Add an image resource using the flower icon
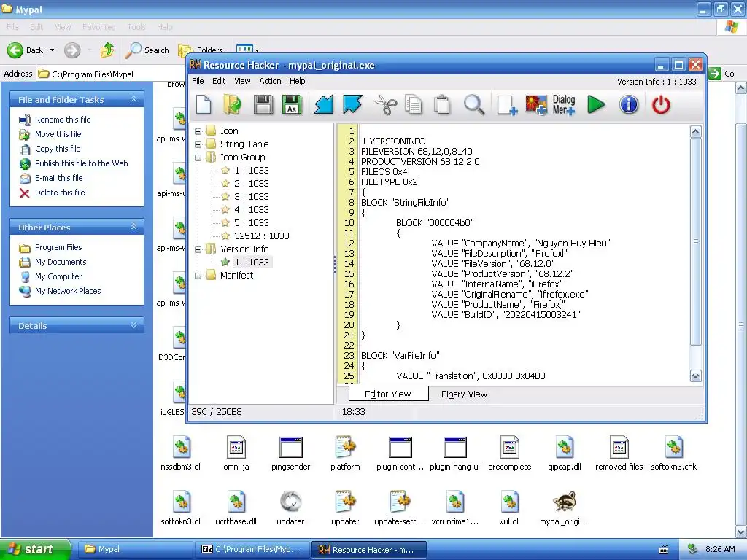This screenshot has width=747, height=560. tap(536, 105)
